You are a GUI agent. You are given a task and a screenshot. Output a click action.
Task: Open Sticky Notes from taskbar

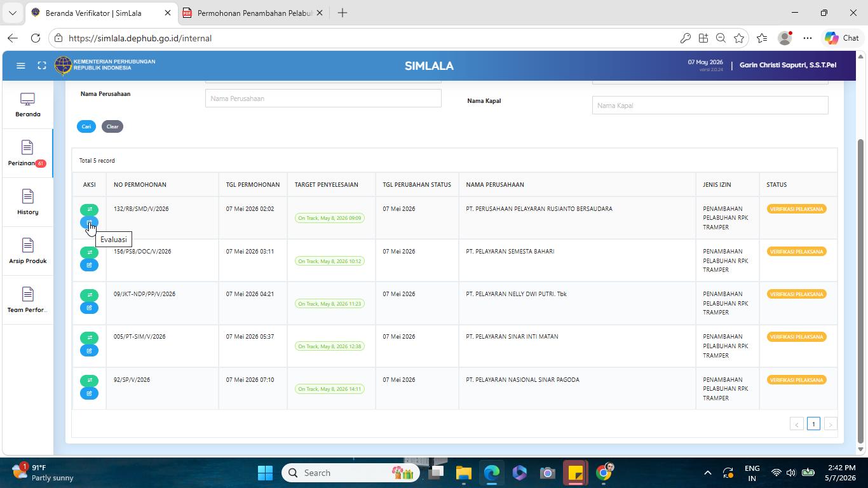click(576, 473)
